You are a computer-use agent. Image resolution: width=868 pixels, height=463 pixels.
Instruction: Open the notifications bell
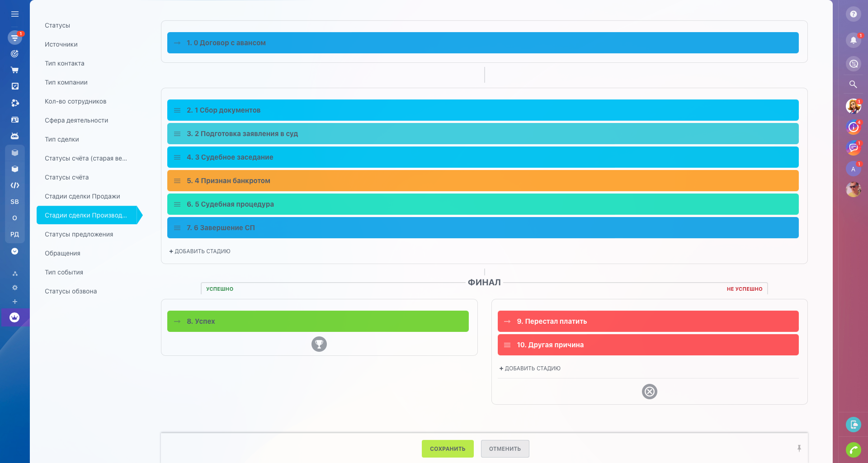tap(854, 40)
